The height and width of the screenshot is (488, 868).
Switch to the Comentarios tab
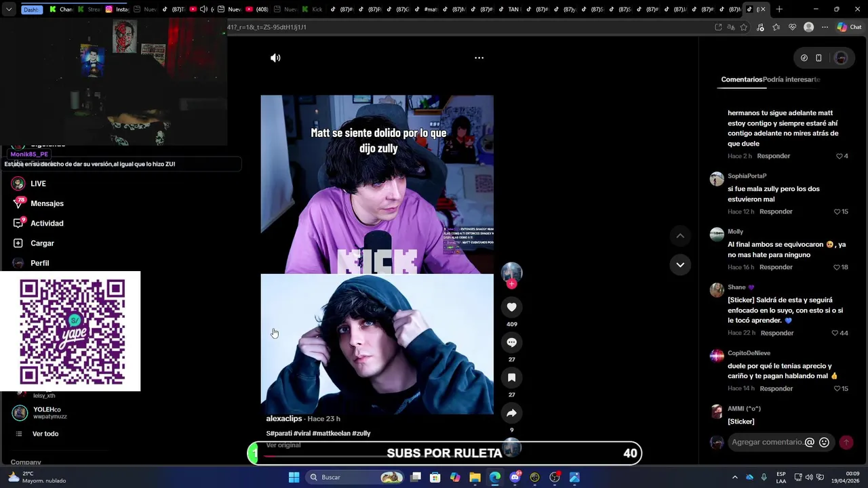pos(742,79)
